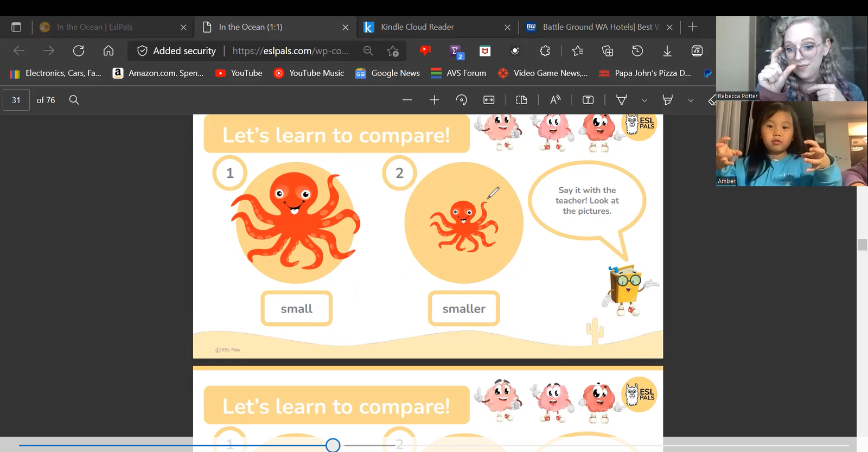Expand the Highlight tool options dropdown
This screenshot has height=452, width=868.
691,100
